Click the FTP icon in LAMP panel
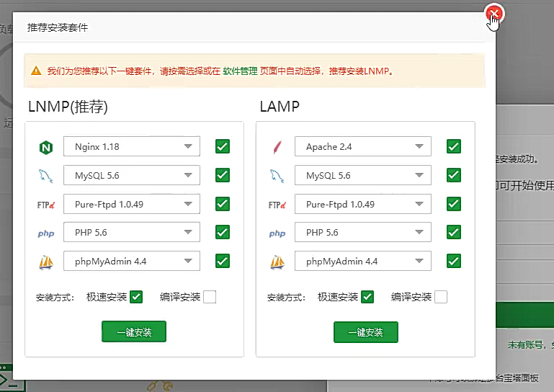554x392 pixels. click(x=277, y=205)
